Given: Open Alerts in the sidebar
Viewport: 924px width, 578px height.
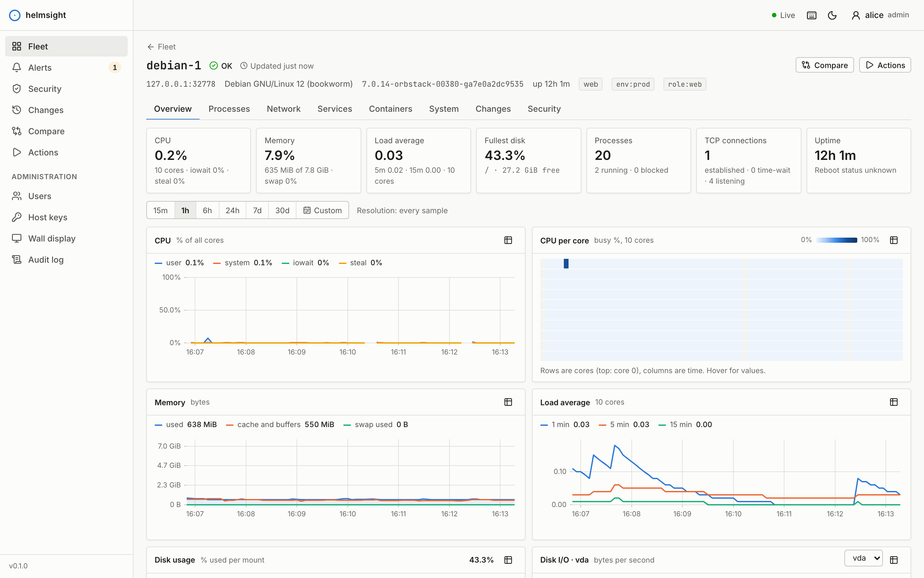Looking at the screenshot, I should pos(66,68).
